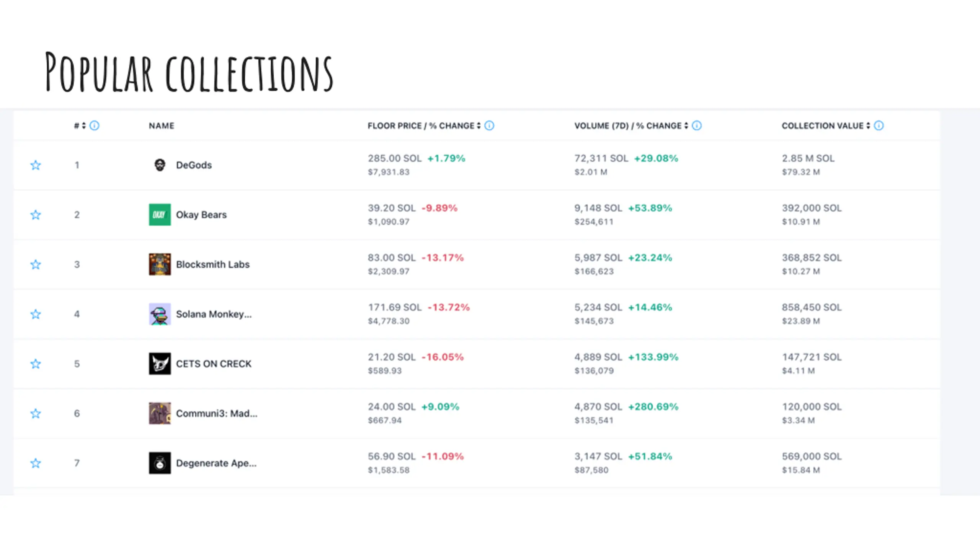Click the Degenerate Ape black avatar
This screenshot has height=551, width=980.
[x=160, y=463]
